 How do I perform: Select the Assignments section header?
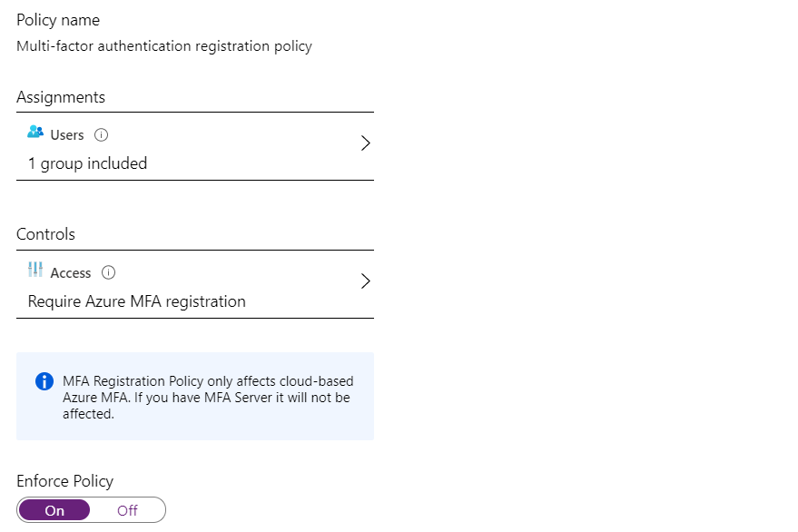pyautogui.click(x=60, y=97)
